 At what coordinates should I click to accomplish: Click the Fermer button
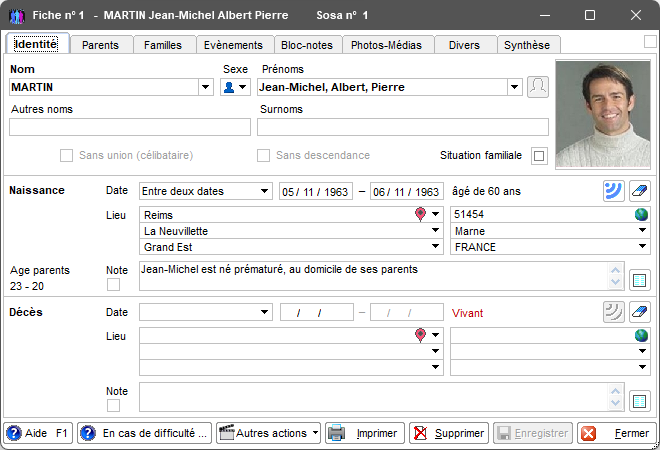617,433
